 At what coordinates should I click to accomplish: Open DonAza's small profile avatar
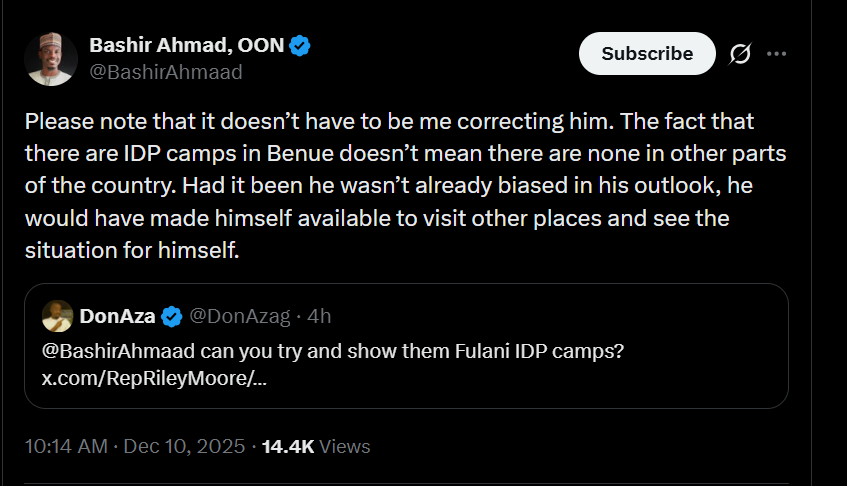[x=56, y=317]
